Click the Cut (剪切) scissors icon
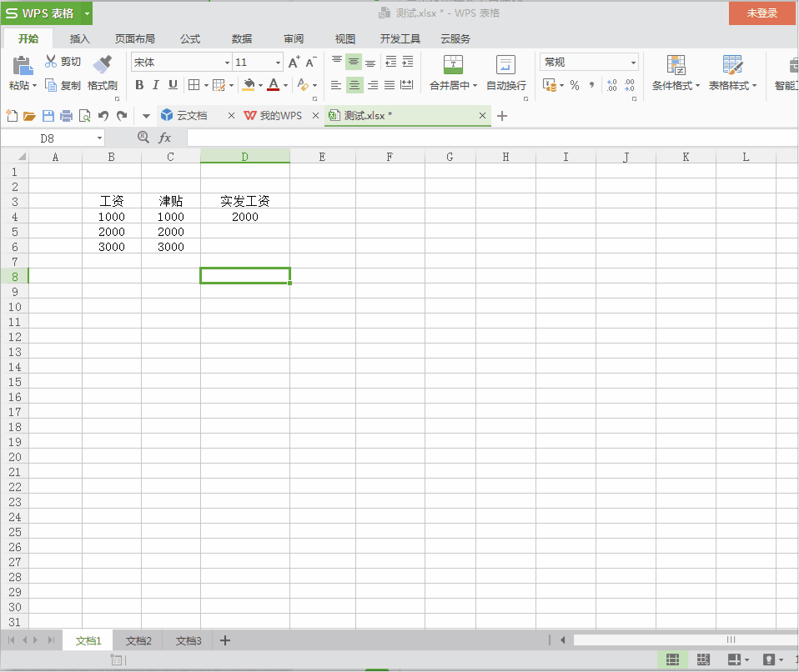This screenshot has height=672, width=799. tap(51, 62)
